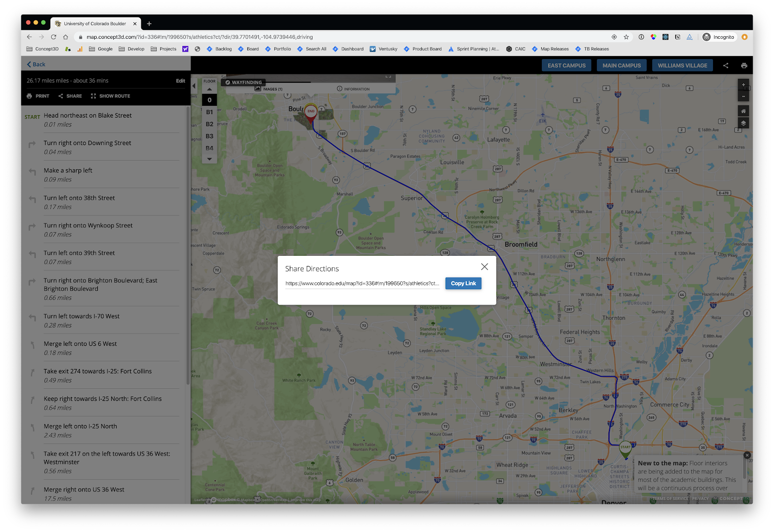Open the Concept3D bookmarks folder
Screen dimensions: 774x532
pyautogui.click(x=43, y=49)
